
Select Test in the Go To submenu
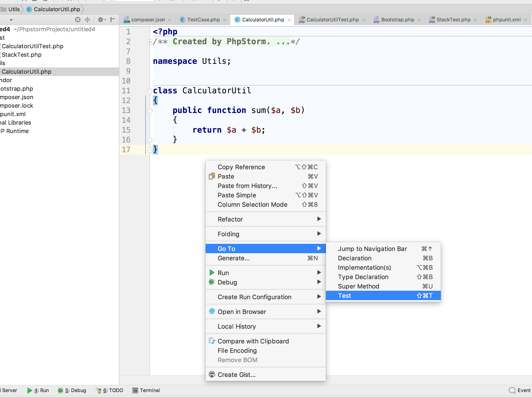(x=383, y=296)
